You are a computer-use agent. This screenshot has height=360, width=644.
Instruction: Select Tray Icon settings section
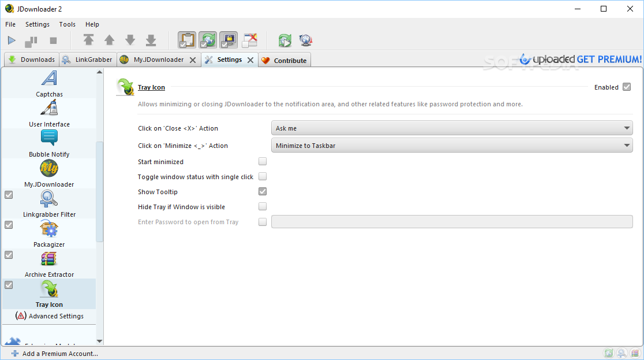coord(49,294)
